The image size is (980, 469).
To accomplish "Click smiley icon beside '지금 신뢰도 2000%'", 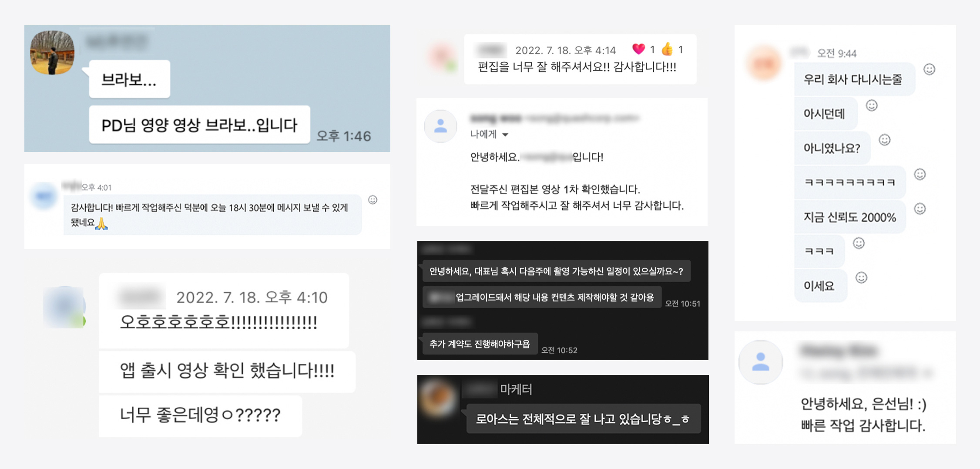I will pyautogui.click(x=920, y=209).
